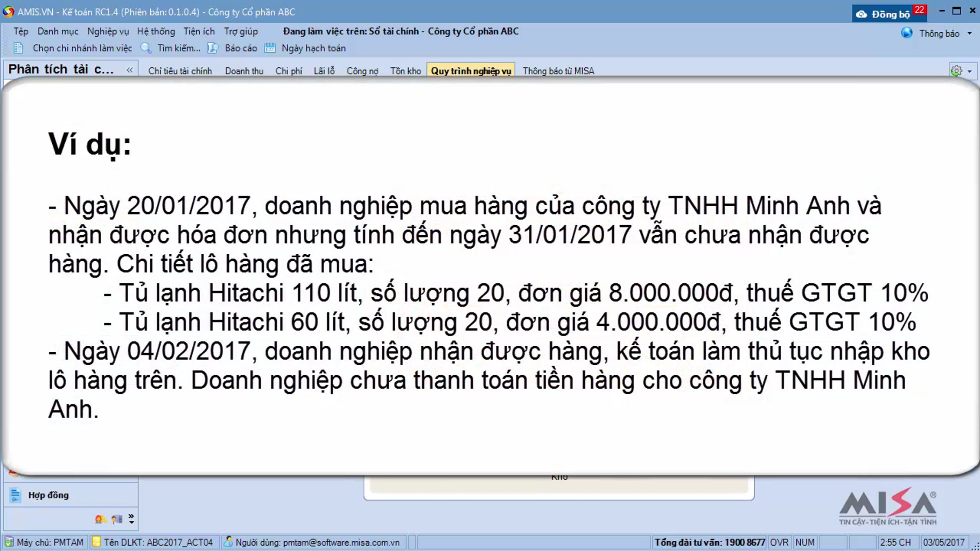Expand the dropdown arrow next to the gear icon
Viewport: 980px width, 551px height.
click(970, 71)
